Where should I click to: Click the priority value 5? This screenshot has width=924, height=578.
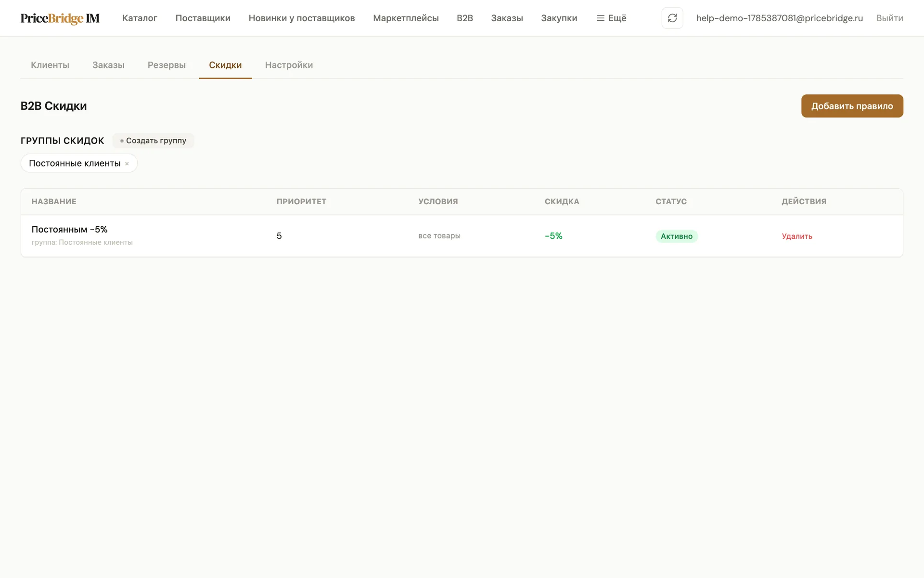tap(279, 236)
